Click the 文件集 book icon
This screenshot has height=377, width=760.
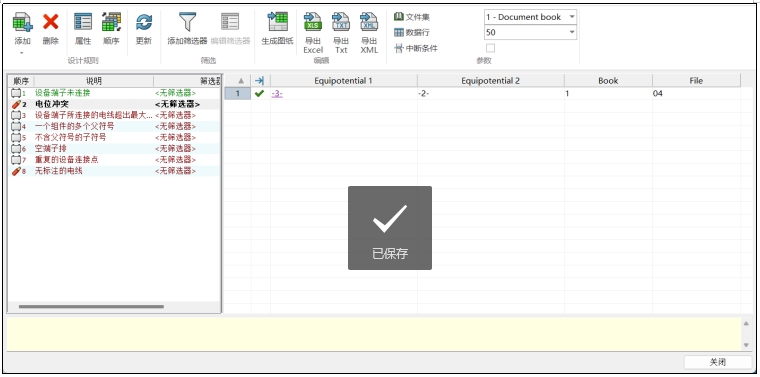(398, 17)
